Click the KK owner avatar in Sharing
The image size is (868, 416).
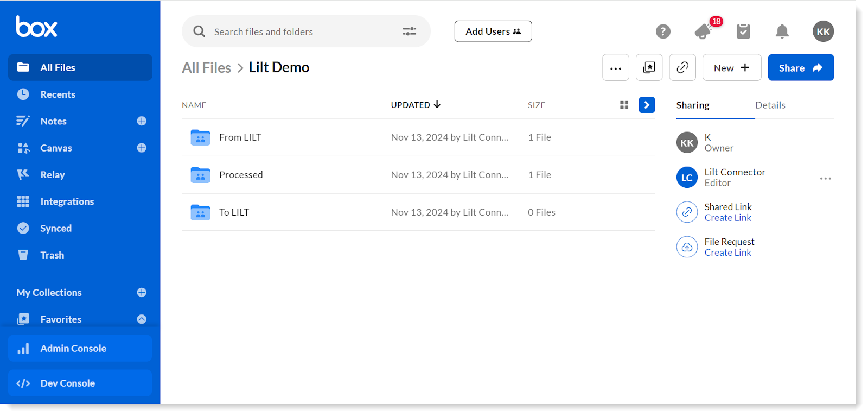pyautogui.click(x=687, y=143)
